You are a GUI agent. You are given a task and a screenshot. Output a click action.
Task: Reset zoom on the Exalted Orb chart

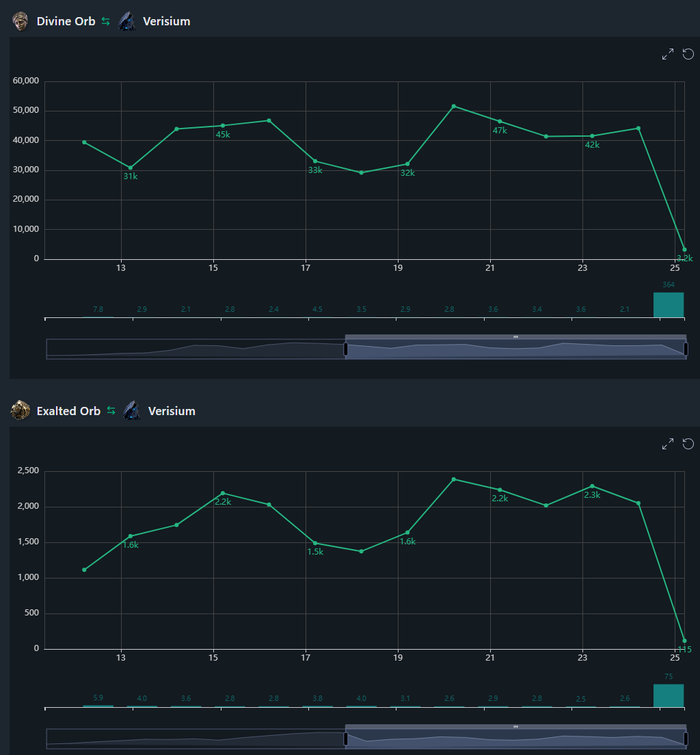tap(688, 444)
